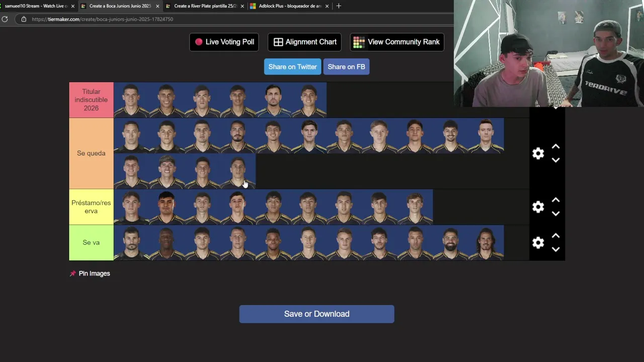Move Préstamo/reserva tier down with arrow
The height and width of the screenshot is (362, 644).
click(x=555, y=213)
